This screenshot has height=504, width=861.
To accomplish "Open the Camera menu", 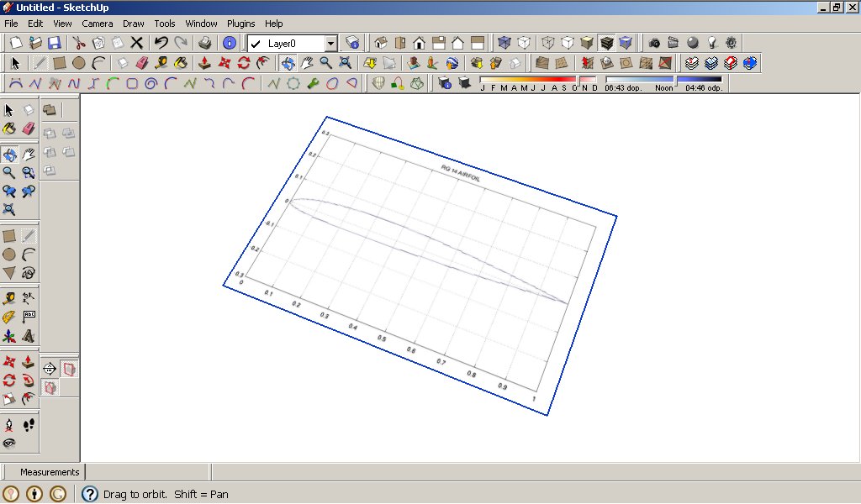I will tap(98, 24).
